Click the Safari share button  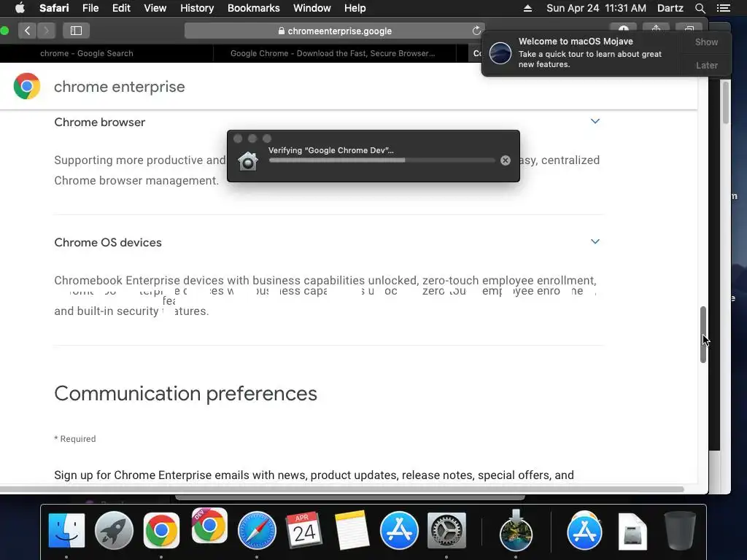coord(656,28)
